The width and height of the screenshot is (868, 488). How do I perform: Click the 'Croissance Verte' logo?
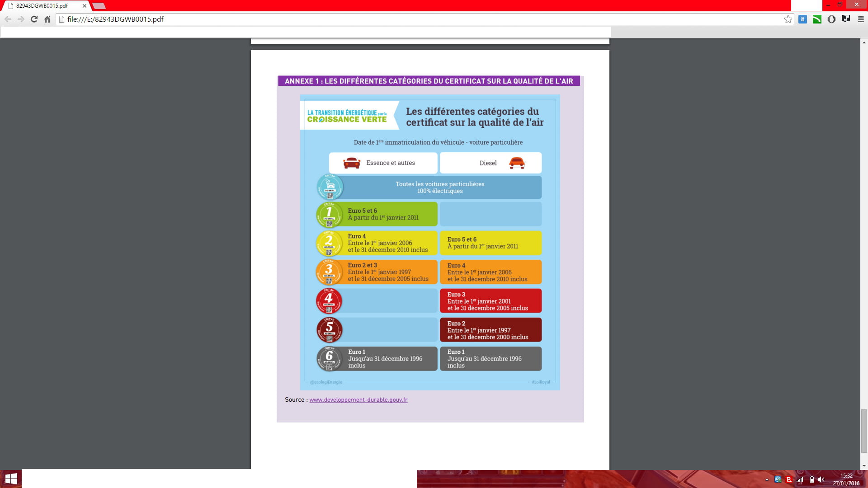point(347,116)
